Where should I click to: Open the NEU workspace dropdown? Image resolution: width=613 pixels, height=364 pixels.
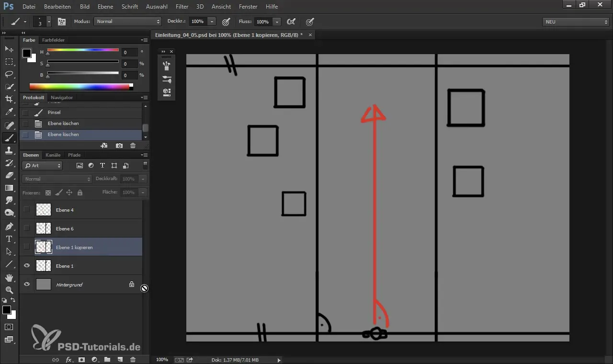[x=576, y=22]
